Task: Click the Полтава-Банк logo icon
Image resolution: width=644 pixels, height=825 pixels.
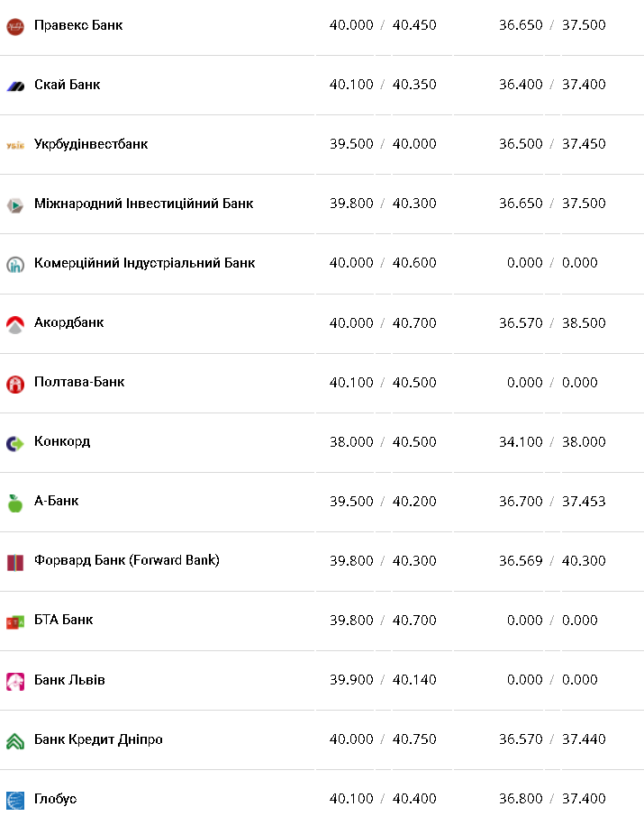Action: coord(14,384)
